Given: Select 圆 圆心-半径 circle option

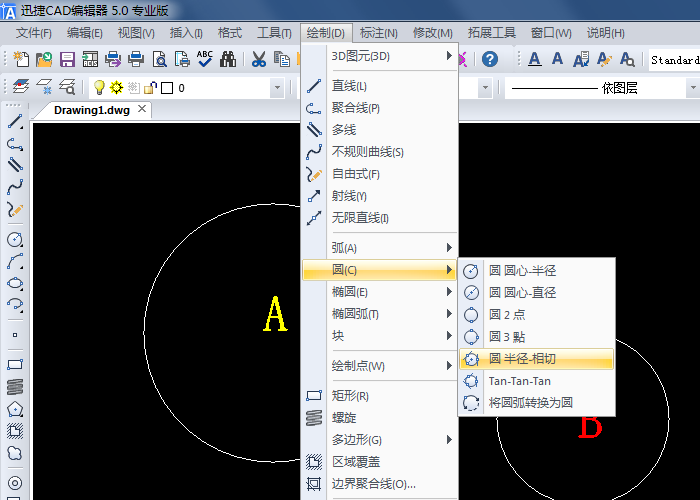Looking at the screenshot, I should pyautogui.click(x=535, y=270).
